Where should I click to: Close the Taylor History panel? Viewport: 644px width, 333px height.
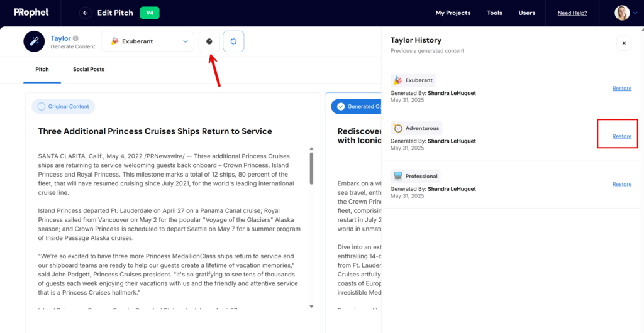coord(624,43)
